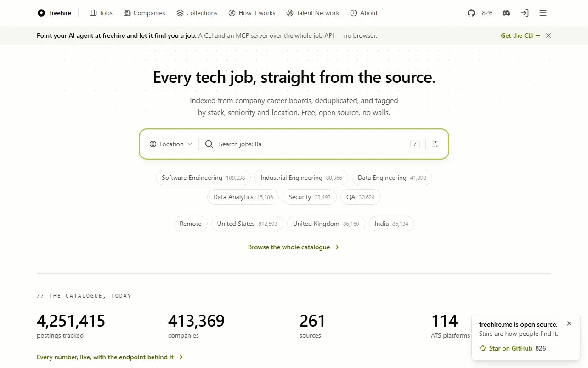Open How it works page
This screenshot has height=368, width=588.
252,13
